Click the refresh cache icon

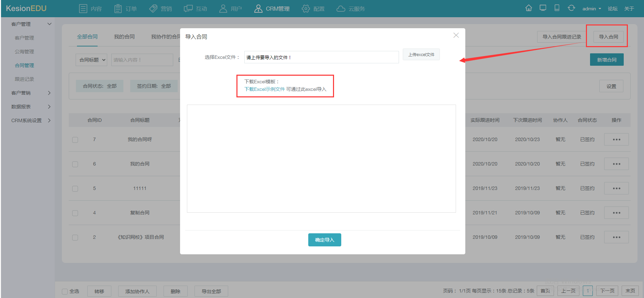click(x=571, y=8)
